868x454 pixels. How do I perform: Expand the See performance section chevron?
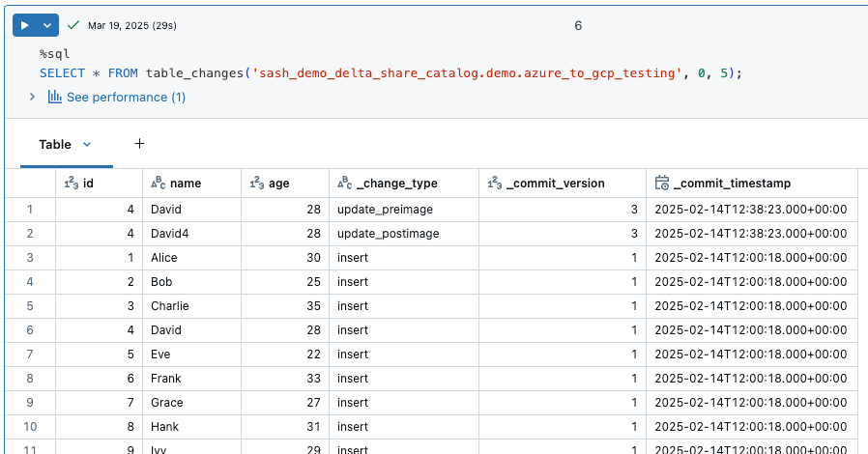[x=32, y=97]
